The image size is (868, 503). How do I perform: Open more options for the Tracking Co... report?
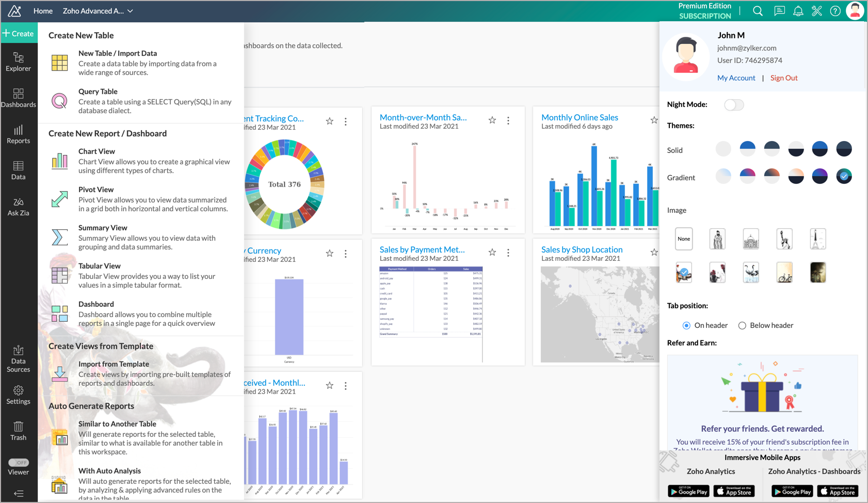[x=346, y=121]
